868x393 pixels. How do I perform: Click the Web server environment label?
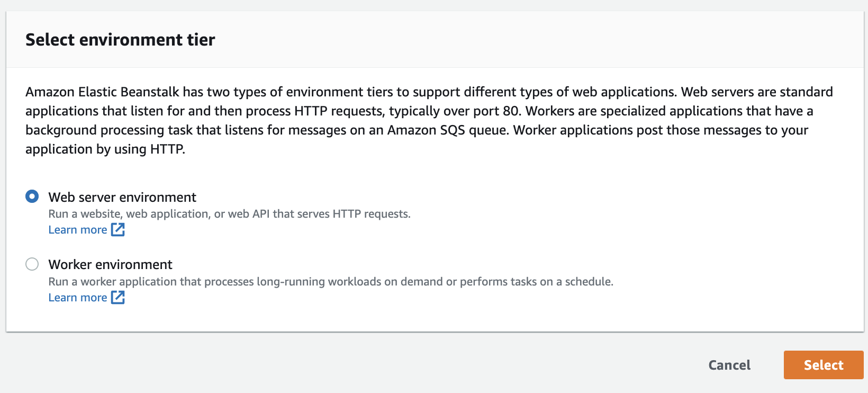pyautogui.click(x=122, y=198)
